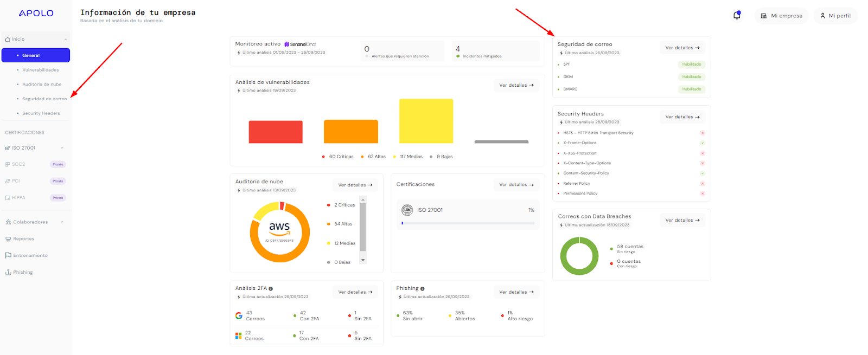This screenshot has width=868, height=355.
Task: Click the Mi empresa button
Action: click(781, 16)
